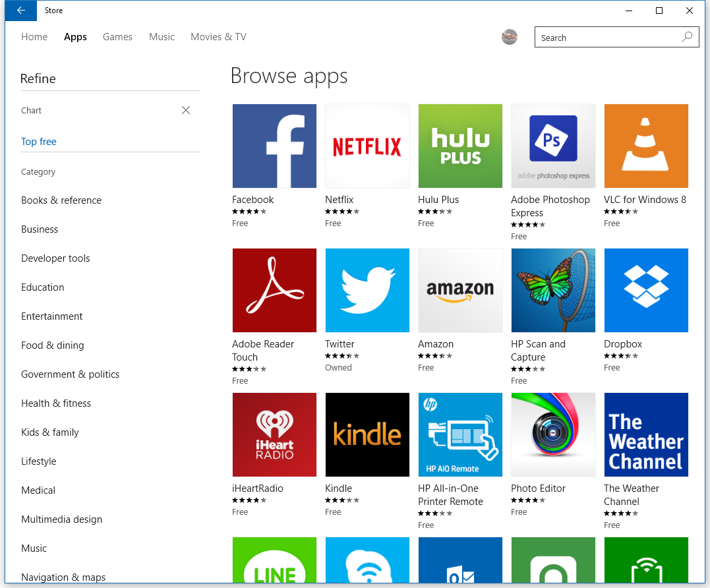Select the Apps tab
This screenshot has height=588, width=710.
point(75,37)
